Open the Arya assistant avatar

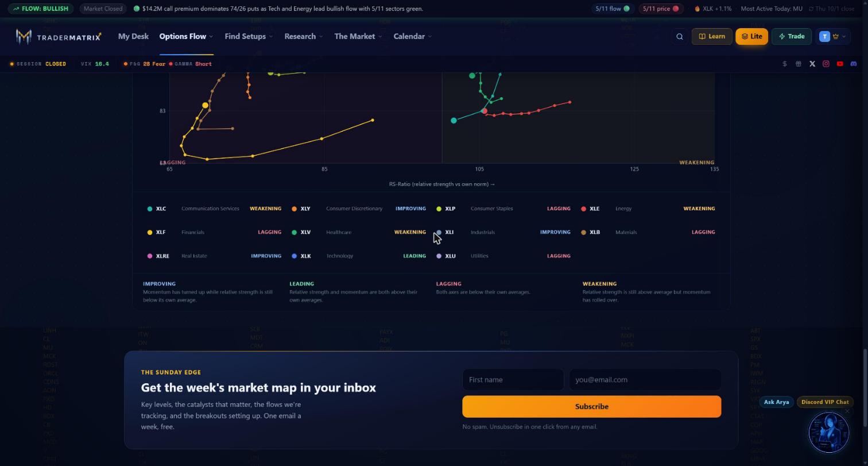pyautogui.click(x=828, y=432)
